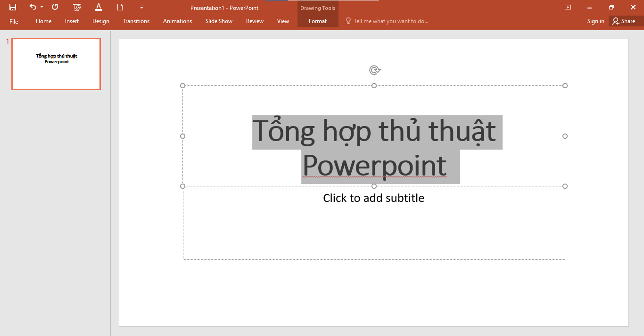Create a new blank presentation icon
The width and height of the screenshot is (644, 336).
tap(120, 7)
